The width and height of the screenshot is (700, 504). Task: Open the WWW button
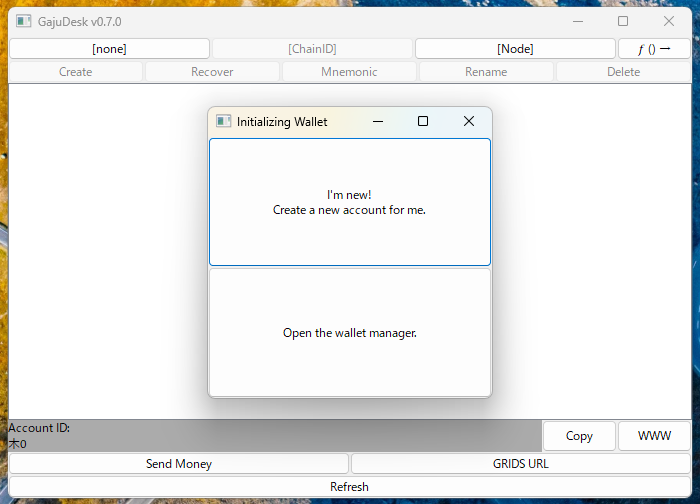coord(654,436)
